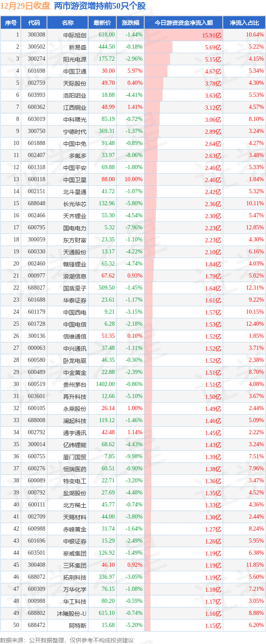
Task: Click the 12.85% inflow ratio of 国电电力
Action: pyautogui.click(x=255, y=228)
